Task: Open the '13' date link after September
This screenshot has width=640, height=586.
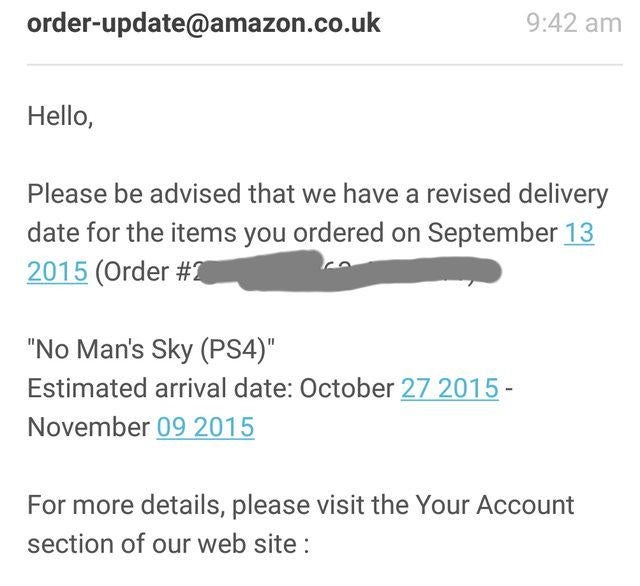Action: (579, 233)
